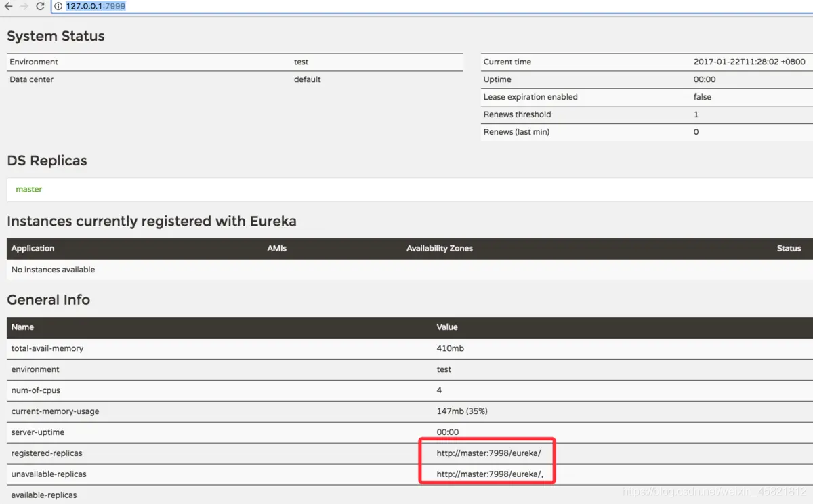This screenshot has width=813, height=504.
Task: Click Lease expiration enabled label
Action: pyautogui.click(x=530, y=97)
